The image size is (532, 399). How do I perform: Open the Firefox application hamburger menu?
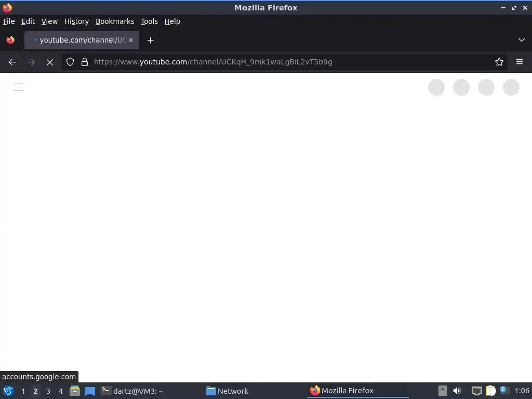click(520, 62)
